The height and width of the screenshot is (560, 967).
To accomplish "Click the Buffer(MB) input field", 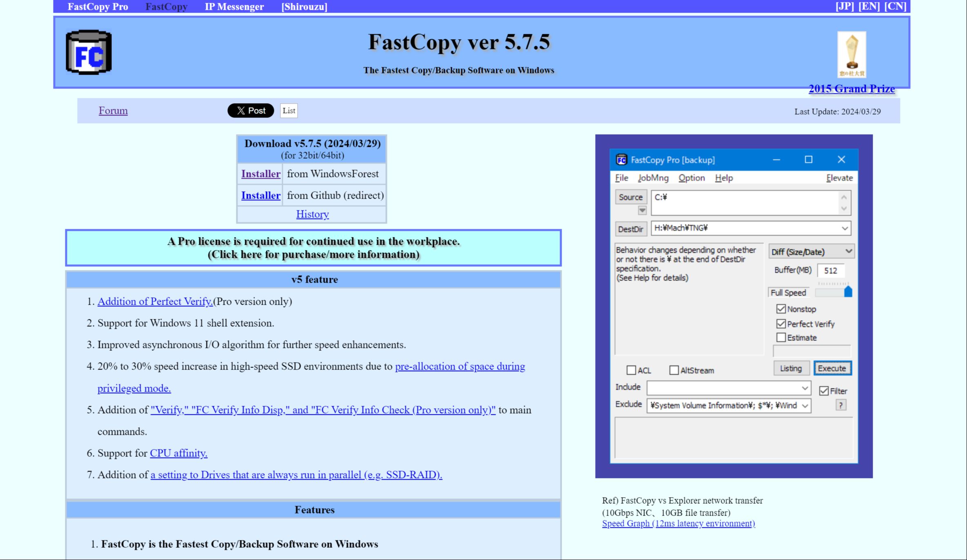I will (x=830, y=270).
